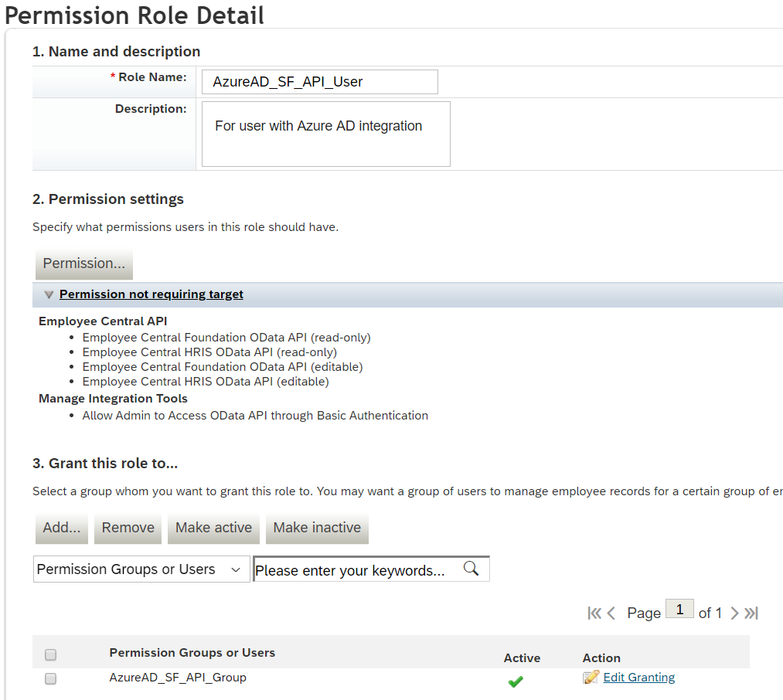The height and width of the screenshot is (700, 783).
Task: Check the AzureAD_SF_API_Group row checkbox
Action: pyautogui.click(x=50, y=678)
